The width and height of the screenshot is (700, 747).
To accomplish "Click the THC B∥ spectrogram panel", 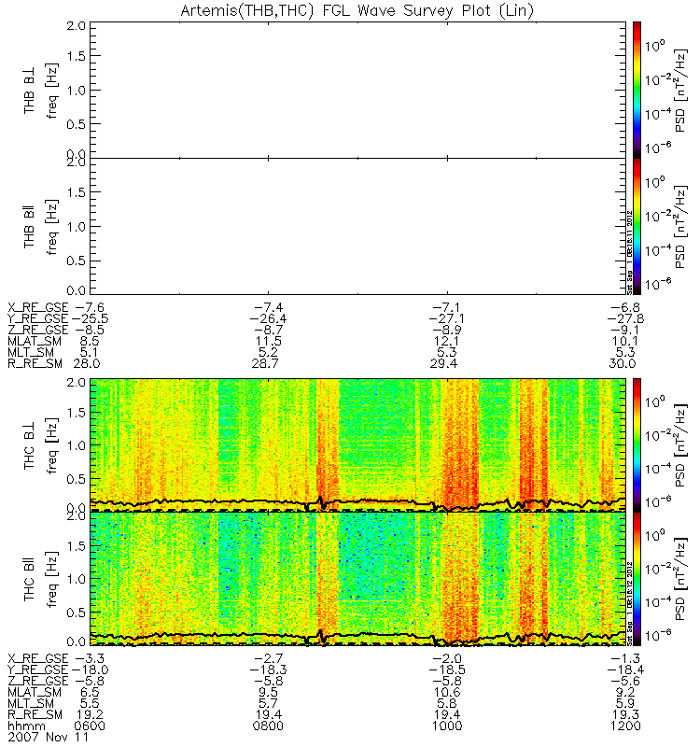I will tap(357, 579).
